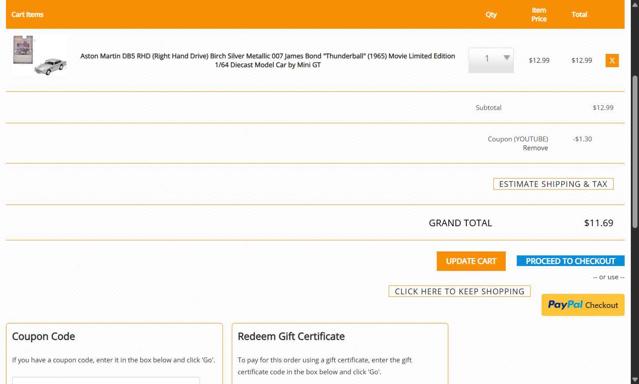Select the Subtotal value $12.99
The width and height of the screenshot is (639, 384).
603,108
